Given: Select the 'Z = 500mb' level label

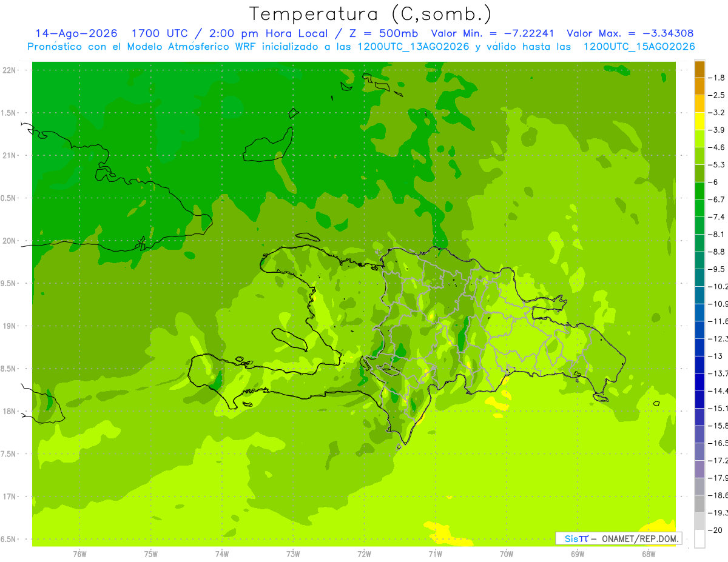Looking at the screenshot, I should 385,33.
